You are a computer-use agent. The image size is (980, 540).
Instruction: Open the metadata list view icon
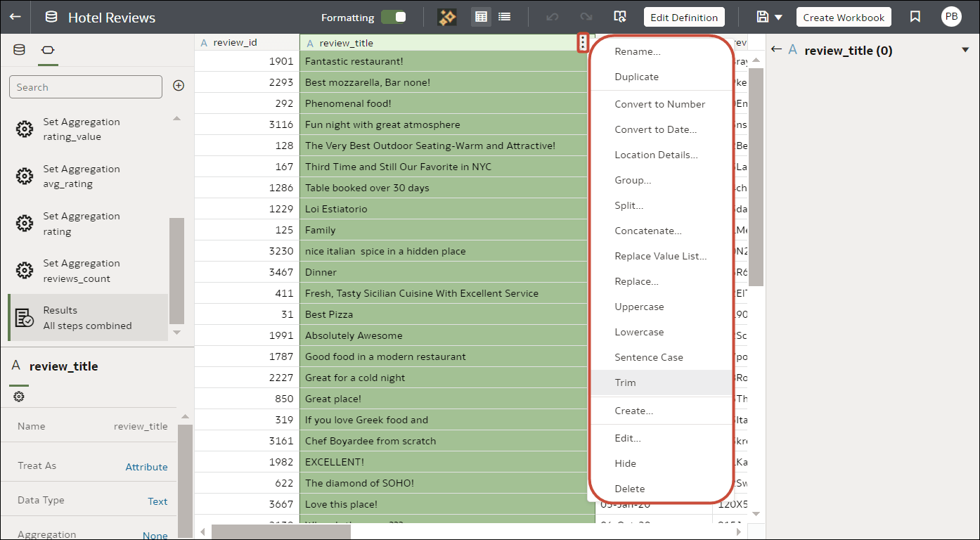(x=504, y=16)
